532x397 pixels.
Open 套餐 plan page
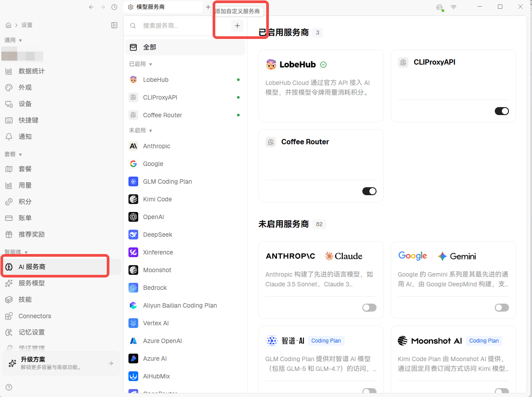61,169
